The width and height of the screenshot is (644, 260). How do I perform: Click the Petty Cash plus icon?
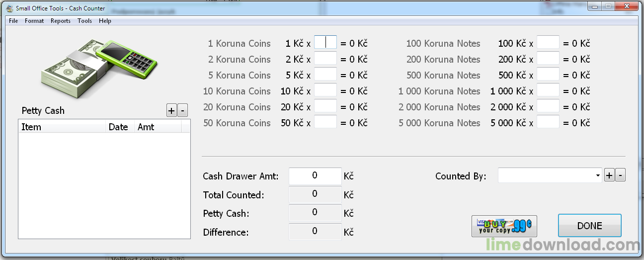pos(171,111)
